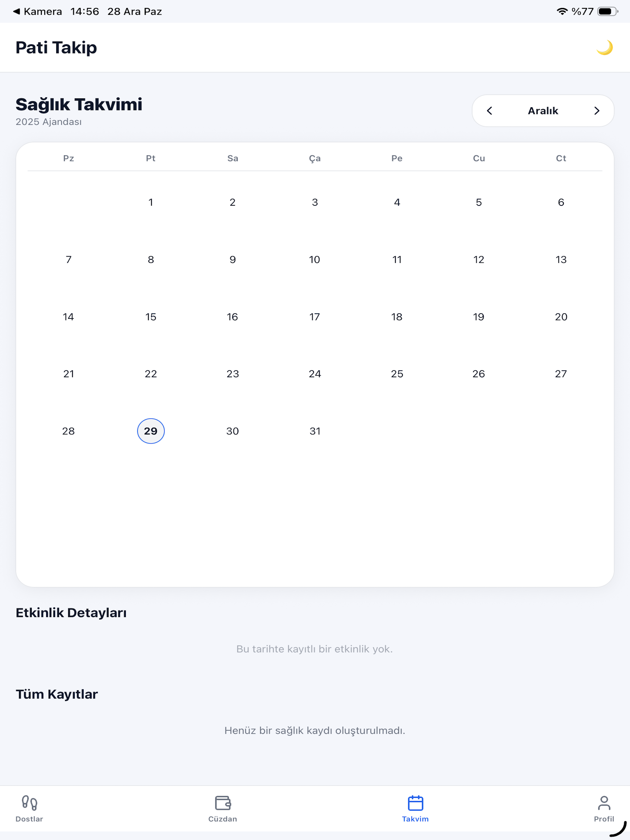The width and height of the screenshot is (630, 840).
Task: Toggle dark mode with the moon icon
Action: click(x=604, y=47)
